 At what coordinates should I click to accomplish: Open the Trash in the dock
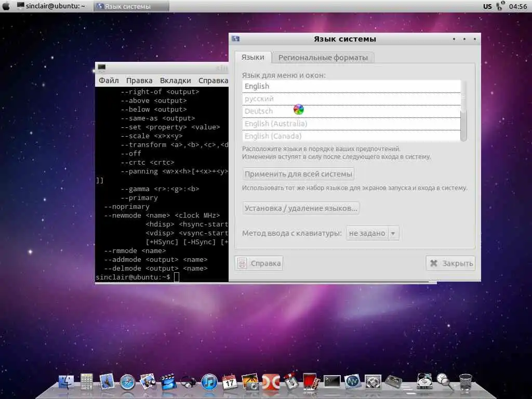465,382
